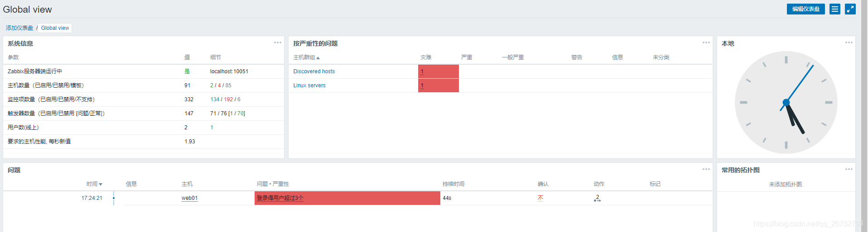Show the actions icon with count 2
Image resolution: width=868 pixels, height=232 pixels.
[x=597, y=198]
